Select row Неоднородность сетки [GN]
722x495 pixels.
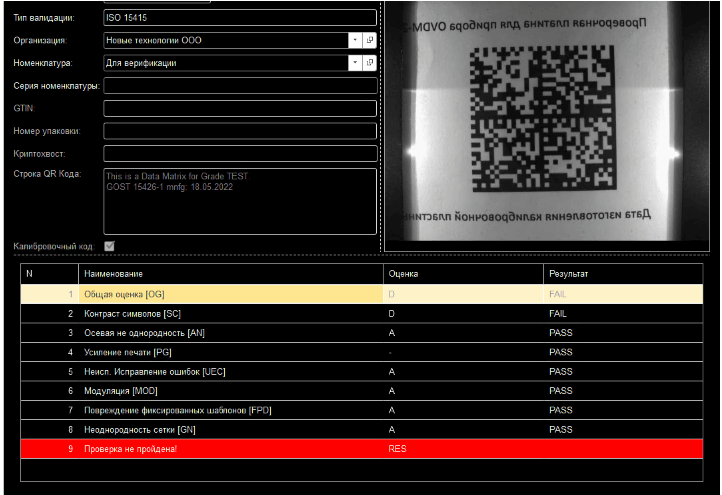click(x=361, y=430)
